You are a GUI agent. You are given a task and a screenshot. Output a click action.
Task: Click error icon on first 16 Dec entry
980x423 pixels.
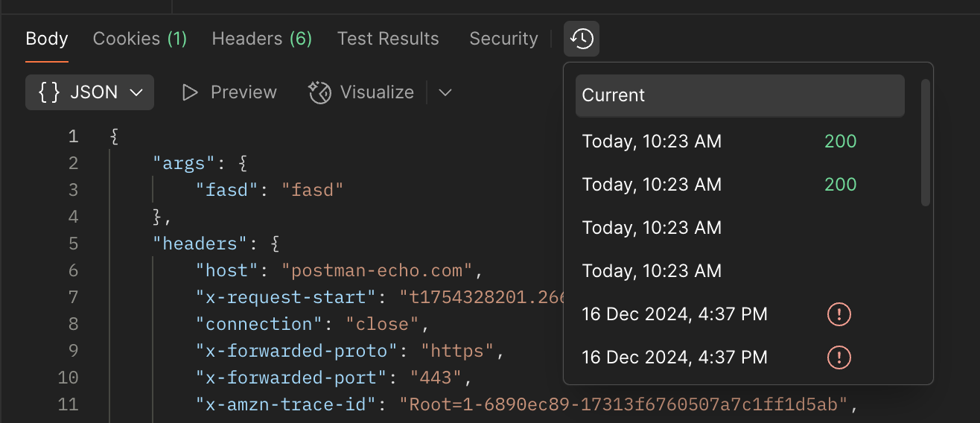tap(839, 314)
